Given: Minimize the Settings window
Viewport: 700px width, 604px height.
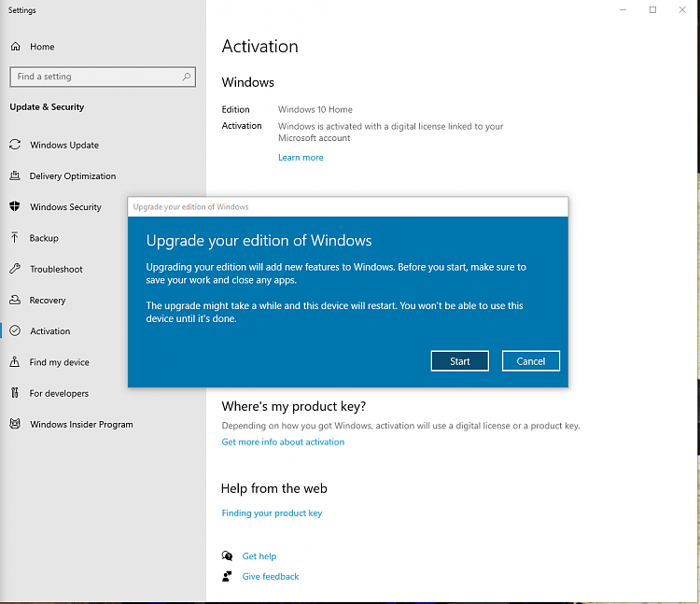Looking at the screenshot, I should (623, 10).
